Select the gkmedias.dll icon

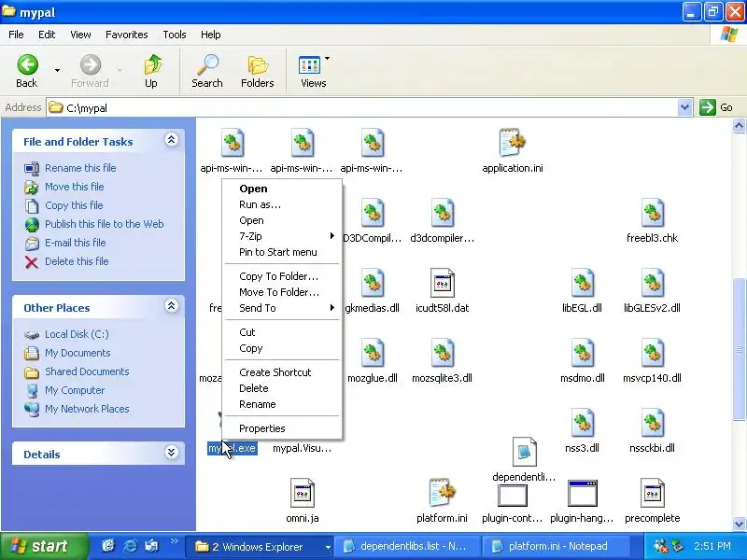pos(373,283)
